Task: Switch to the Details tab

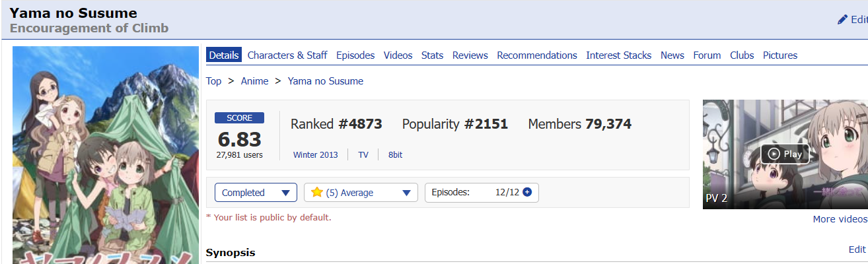Action: pos(223,55)
